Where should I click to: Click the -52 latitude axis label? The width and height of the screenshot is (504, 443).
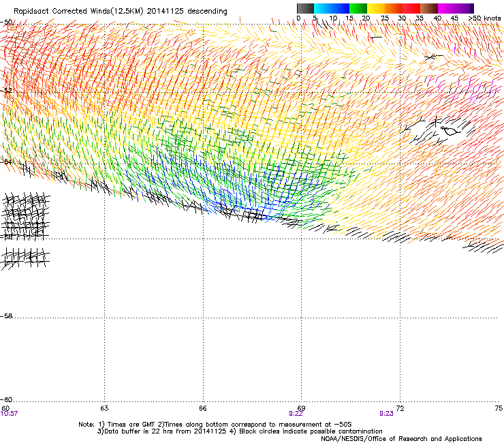click(6, 91)
